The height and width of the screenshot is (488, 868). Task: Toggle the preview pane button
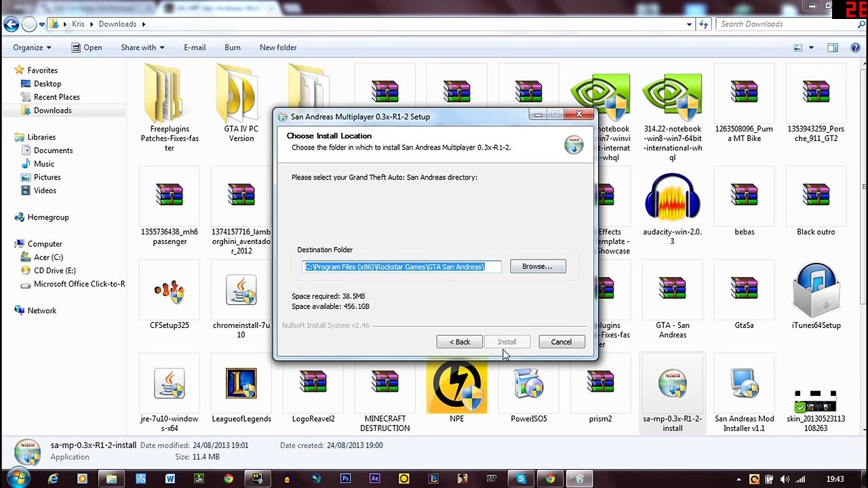833,47
